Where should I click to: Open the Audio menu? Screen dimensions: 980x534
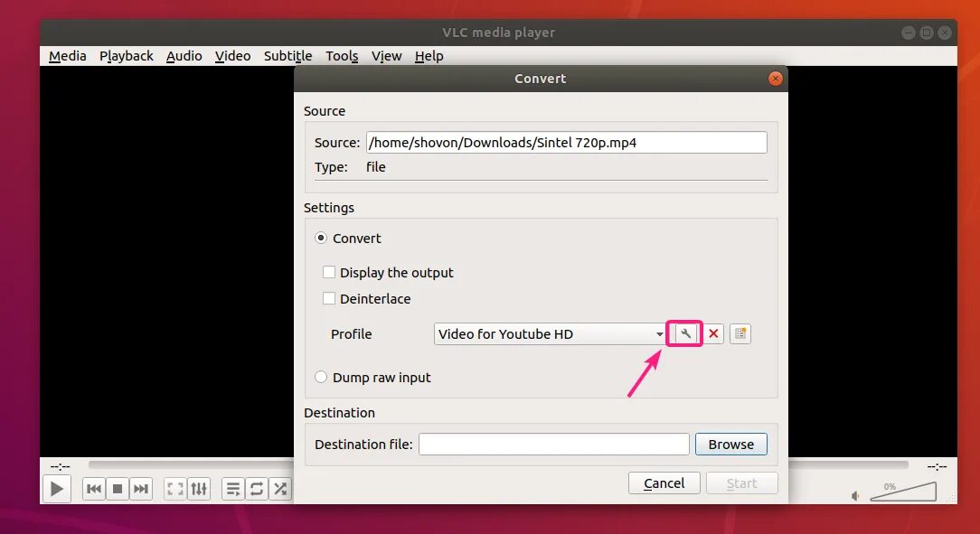coord(184,56)
